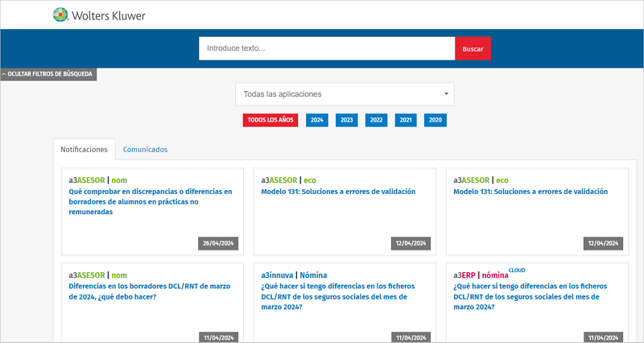Screen dimensions: 644x343
Task: Switch to the Notificaciones tab
Action: tap(85, 150)
